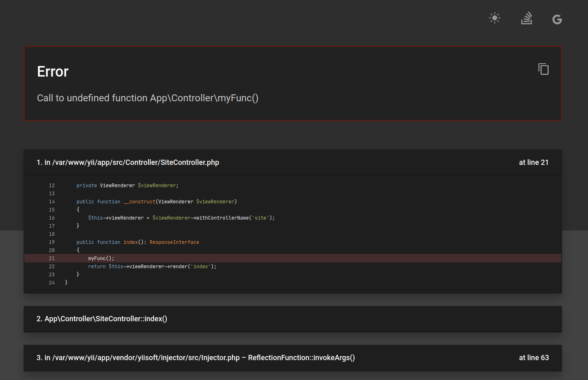This screenshot has height=380, width=588.
Task: Click the 'at line 63' label
Action: (534, 358)
